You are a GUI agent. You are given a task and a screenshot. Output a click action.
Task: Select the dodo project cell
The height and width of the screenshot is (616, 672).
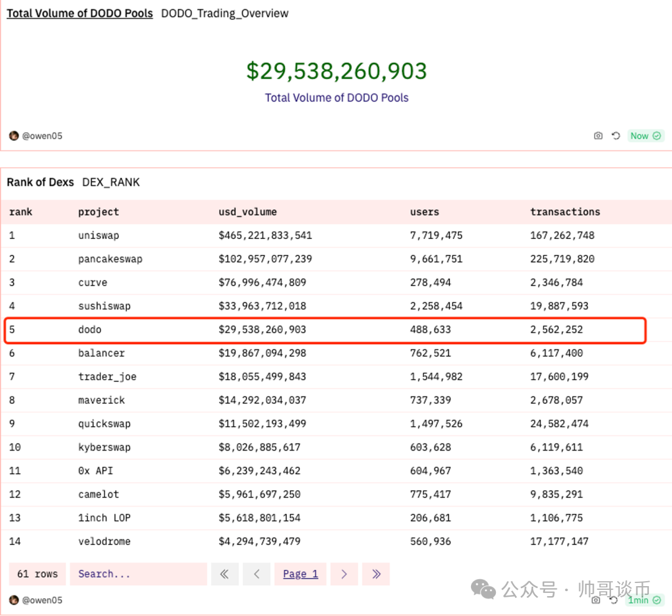90,330
